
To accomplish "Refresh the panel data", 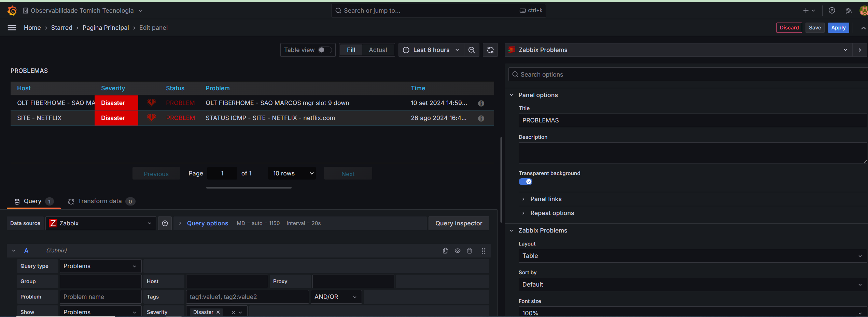I will [x=490, y=50].
